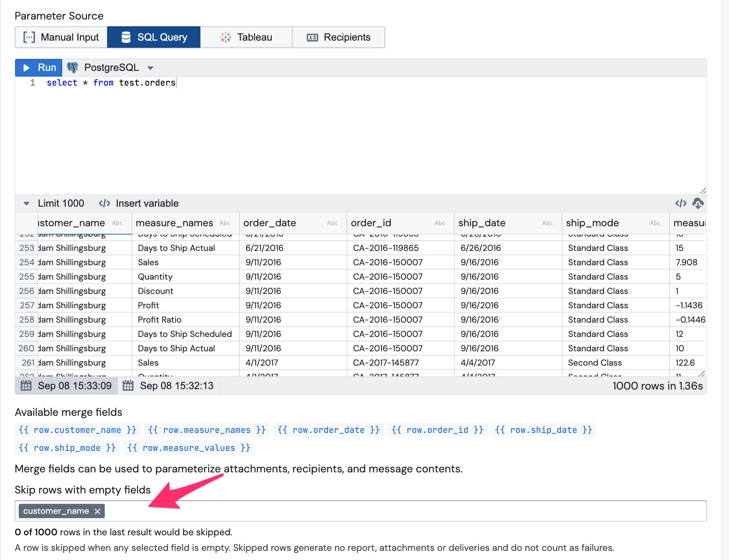Select the SQL Query tab
This screenshot has height=560, width=729.
[154, 37]
